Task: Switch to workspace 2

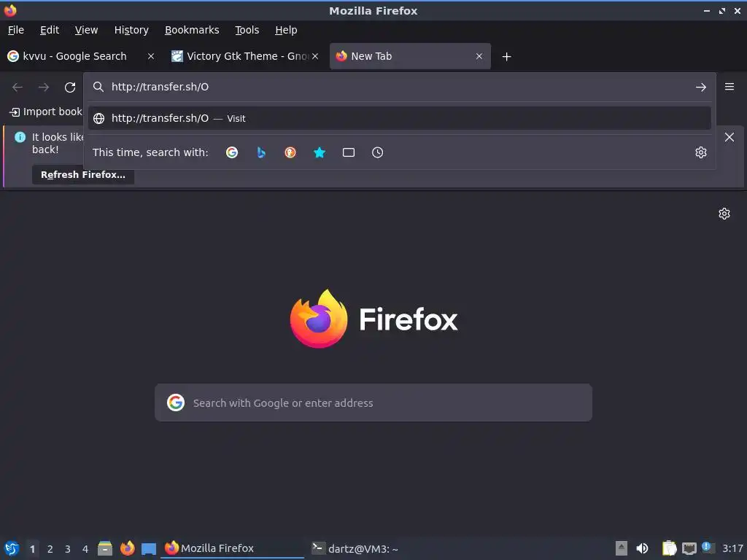Action: point(50,549)
